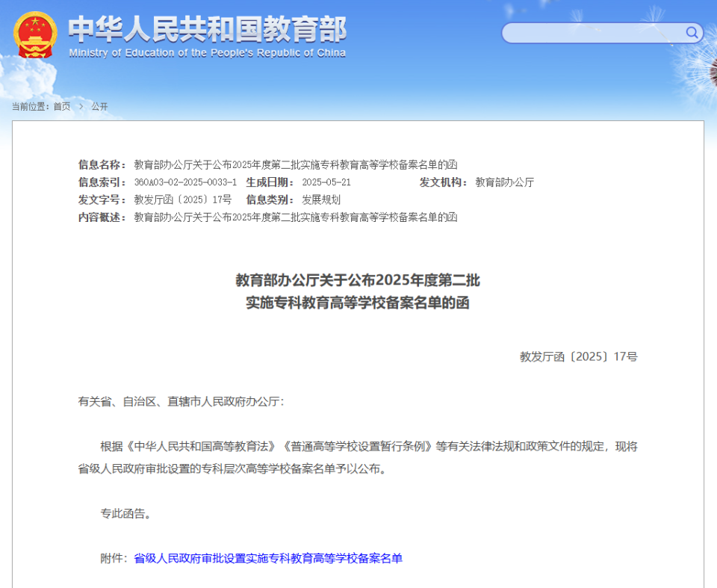717x588 pixels.
Task: Click the 信息名称 label
Action: (x=100, y=164)
